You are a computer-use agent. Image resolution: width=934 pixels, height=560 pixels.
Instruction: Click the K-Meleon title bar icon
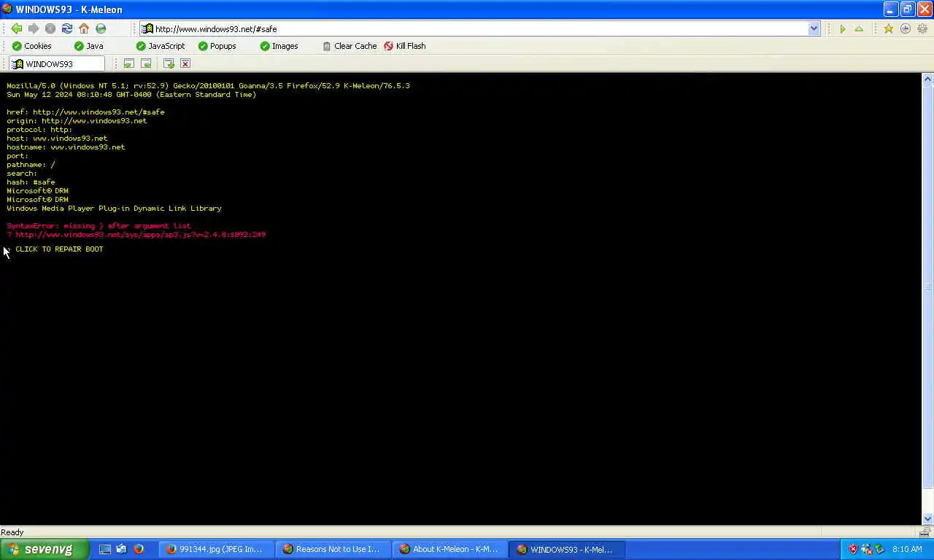[7, 9]
